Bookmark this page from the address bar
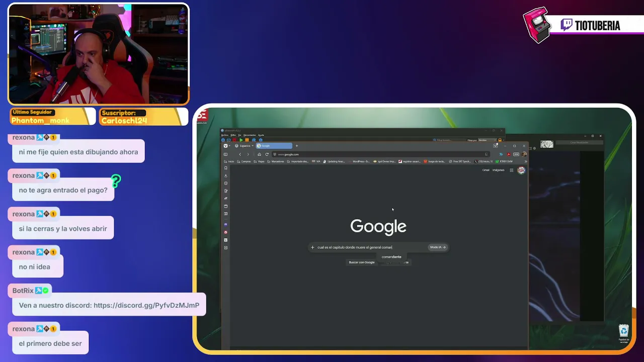The image size is (644, 362). [x=487, y=154]
